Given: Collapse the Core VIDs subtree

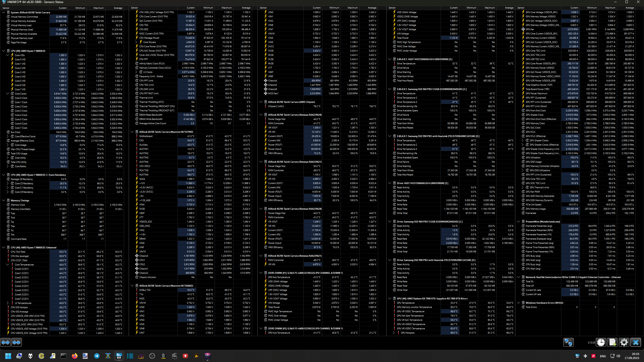Looking at the screenshot, I should tap(8, 55).
